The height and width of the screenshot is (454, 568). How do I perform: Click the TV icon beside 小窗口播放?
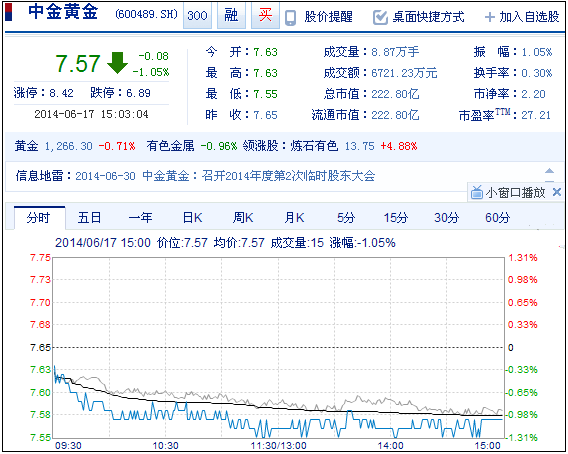(477, 192)
